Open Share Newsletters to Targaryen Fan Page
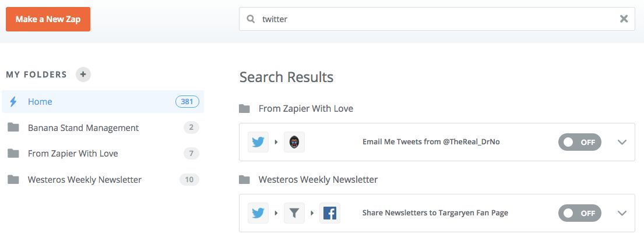This screenshot has width=644, height=241. tap(435, 213)
